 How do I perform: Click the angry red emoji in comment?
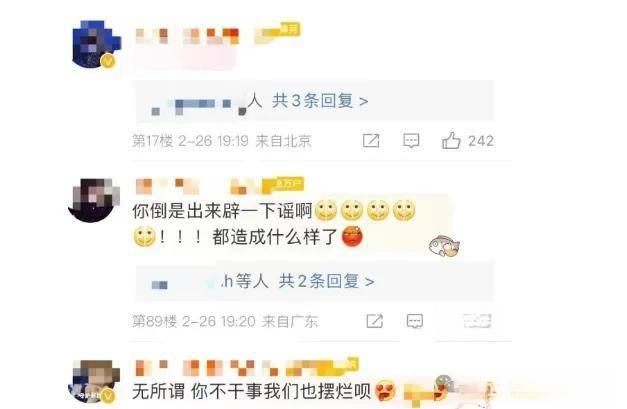point(352,237)
